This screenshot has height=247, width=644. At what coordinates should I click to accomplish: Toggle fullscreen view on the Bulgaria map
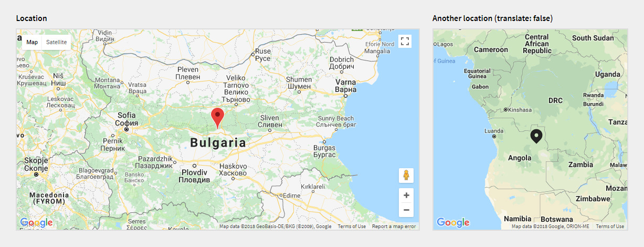coord(405,42)
